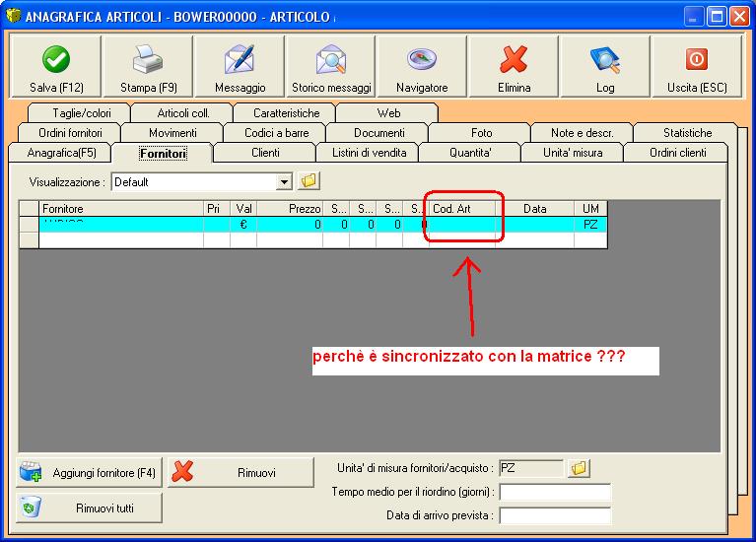This screenshot has width=756, height=542.
Task: Open the Articoli coll. tab
Action: click(x=183, y=113)
